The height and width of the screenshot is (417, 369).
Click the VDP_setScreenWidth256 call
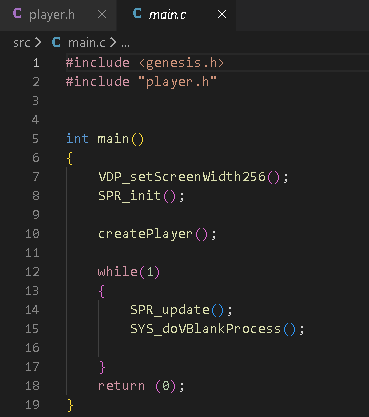tap(182, 177)
